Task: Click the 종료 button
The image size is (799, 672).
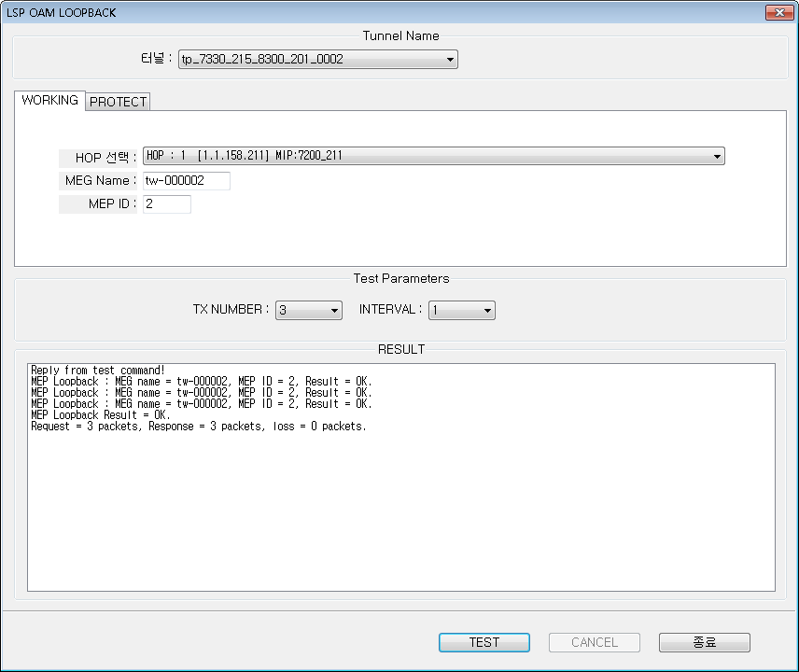Action: tap(704, 642)
